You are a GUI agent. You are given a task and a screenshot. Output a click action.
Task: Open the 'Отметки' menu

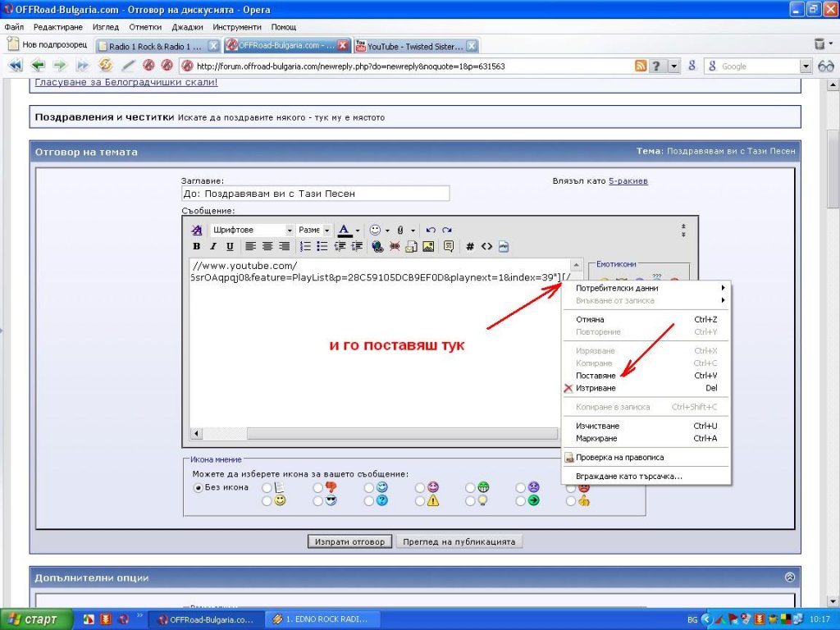coord(145,27)
